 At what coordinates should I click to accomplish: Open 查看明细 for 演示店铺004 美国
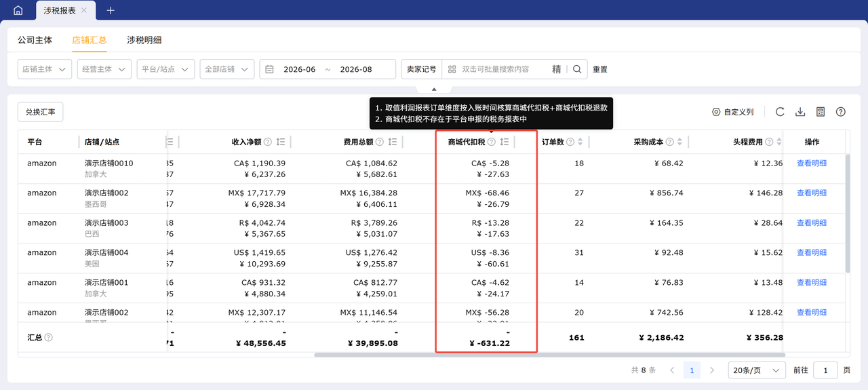click(812, 253)
